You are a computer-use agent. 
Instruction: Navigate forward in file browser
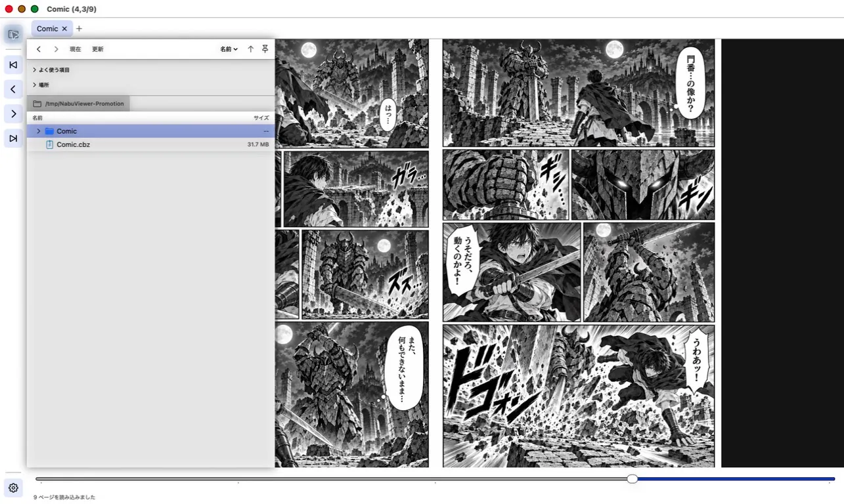coord(56,49)
